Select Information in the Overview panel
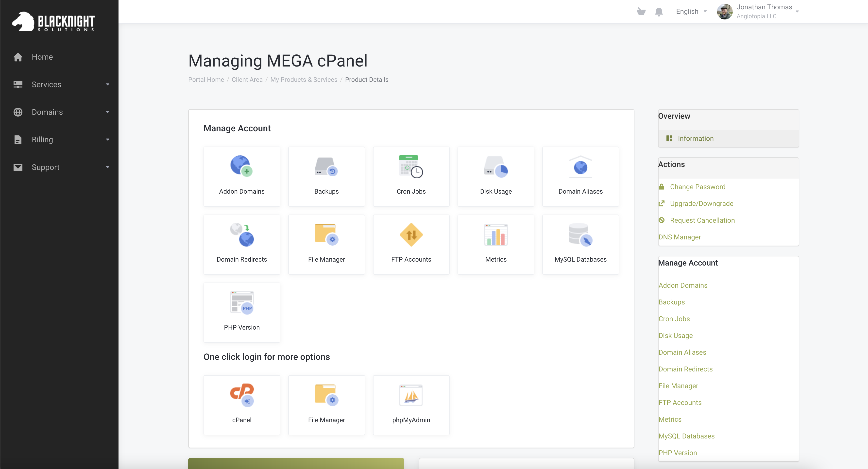Image resolution: width=868 pixels, height=469 pixels. pos(728,138)
